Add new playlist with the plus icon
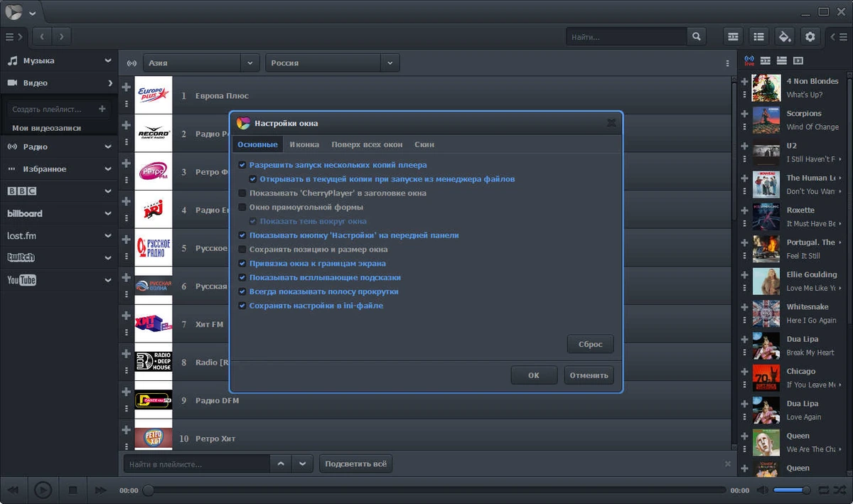 [x=102, y=109]
